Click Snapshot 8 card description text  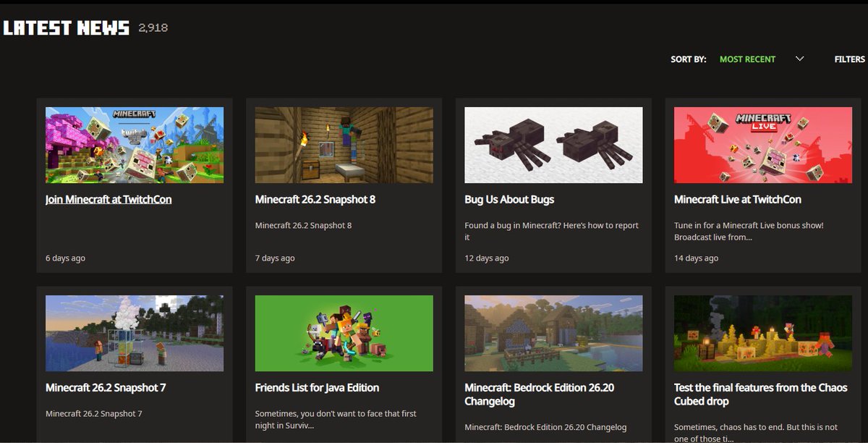[303, 226]
